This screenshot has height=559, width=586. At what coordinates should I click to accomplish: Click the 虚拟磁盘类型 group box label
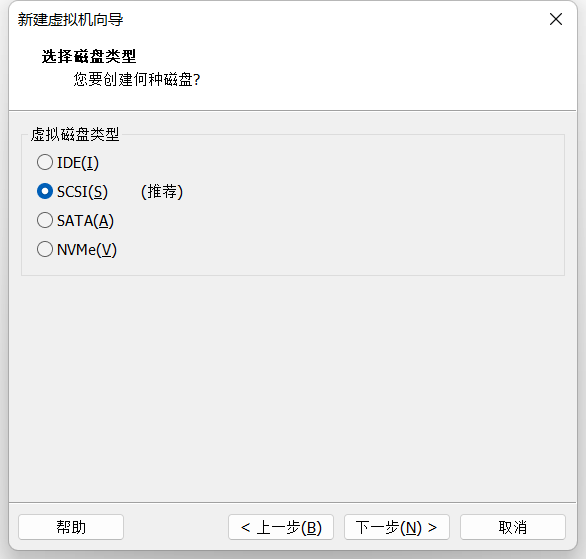[75, 134]
